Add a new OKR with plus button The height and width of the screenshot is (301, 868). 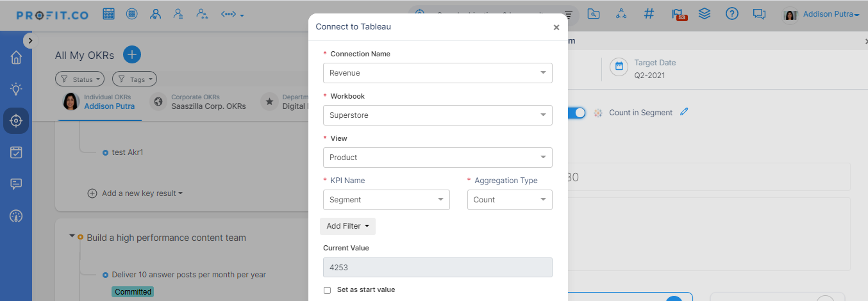click(x=132, y=55)
